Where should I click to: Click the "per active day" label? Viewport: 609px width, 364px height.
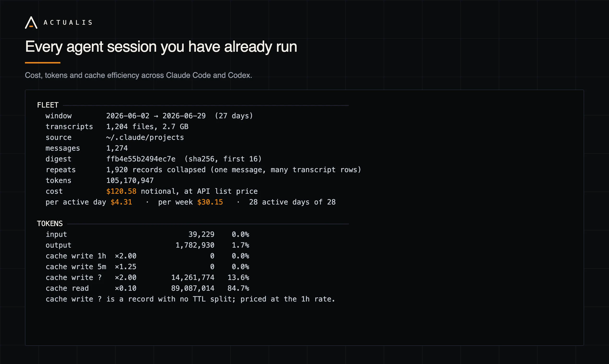tap(76, 202)
